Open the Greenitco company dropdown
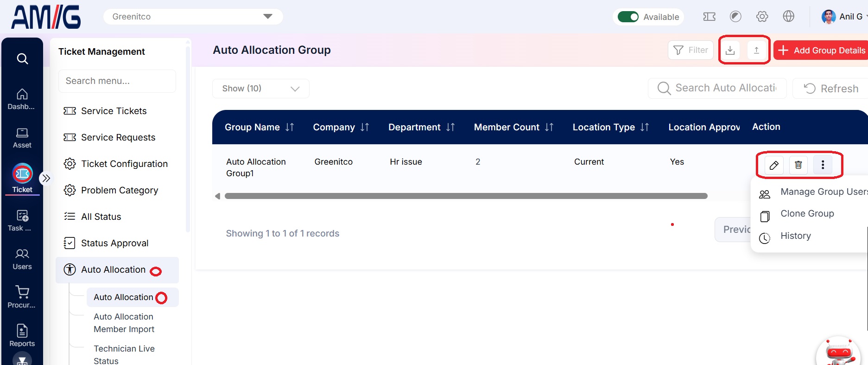This screenshot has width=868, height=365. coord(193,17)
